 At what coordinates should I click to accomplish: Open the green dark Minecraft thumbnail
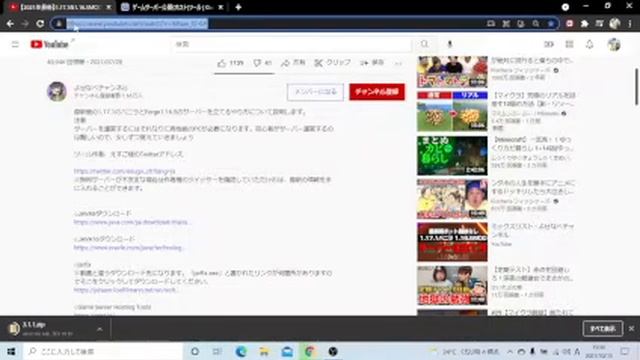click(452, 156)
